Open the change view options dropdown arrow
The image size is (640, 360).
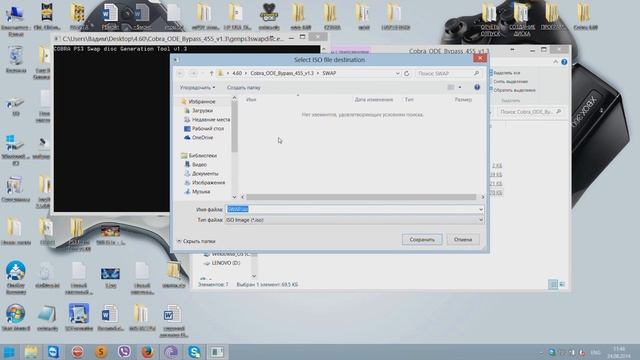point(460,87)
